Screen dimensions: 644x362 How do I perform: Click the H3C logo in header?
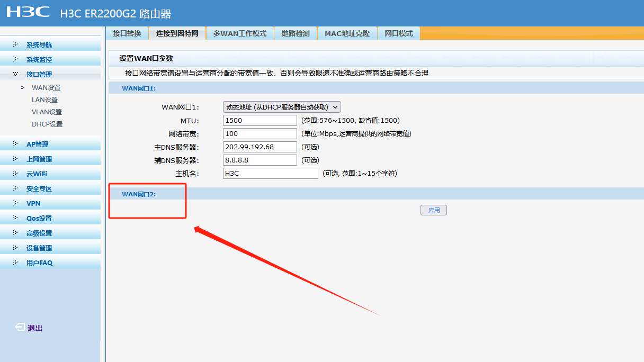coord(28,12)
